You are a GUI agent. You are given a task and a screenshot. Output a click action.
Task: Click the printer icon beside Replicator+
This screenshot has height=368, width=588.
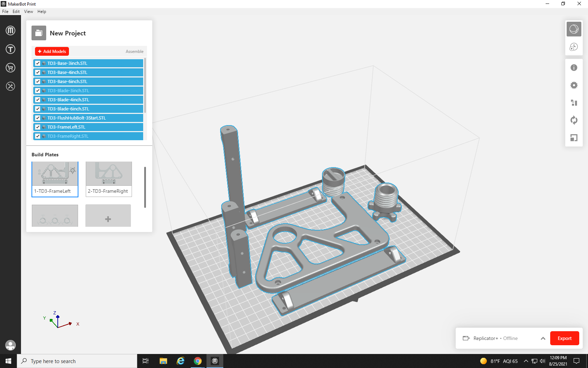point(466,338)
